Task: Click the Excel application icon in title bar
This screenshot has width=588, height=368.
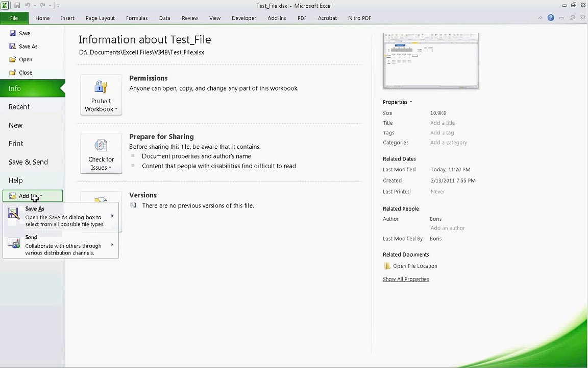Action: (x=5, y=5)
